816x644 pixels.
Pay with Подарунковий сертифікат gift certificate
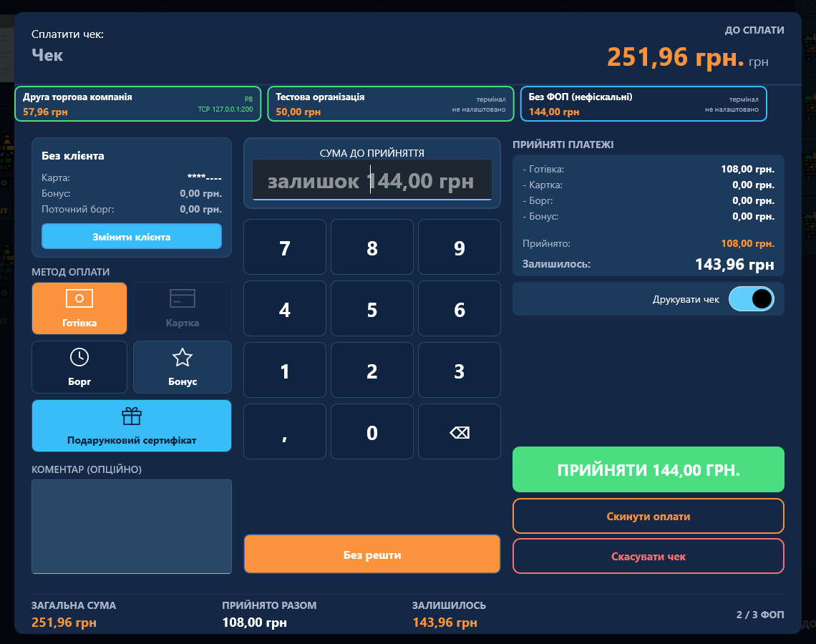click(x=132, y=426)
